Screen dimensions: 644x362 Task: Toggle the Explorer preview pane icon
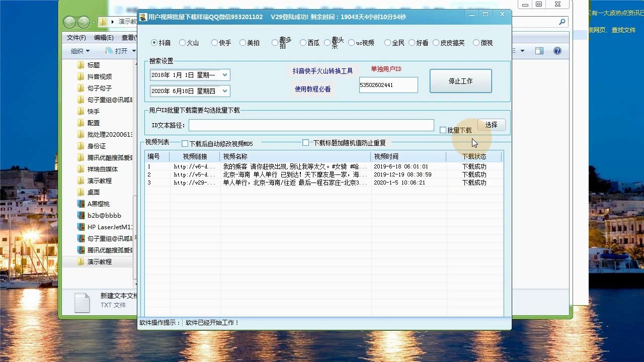[x=539, y=51]
